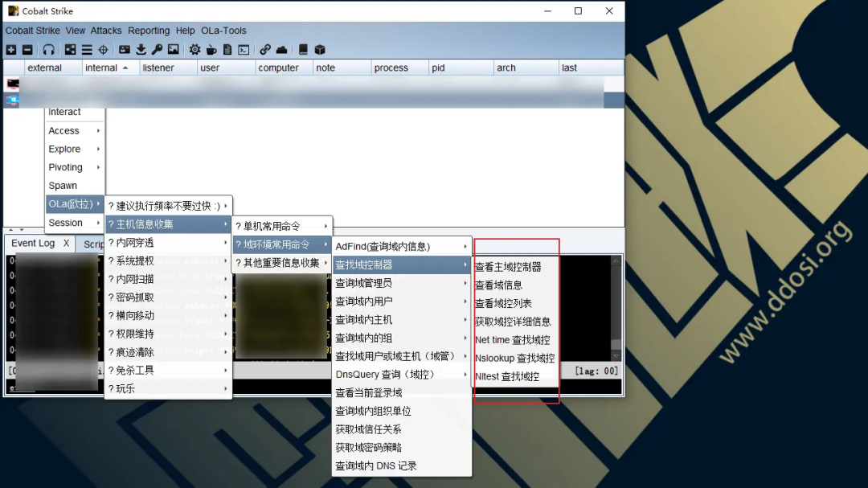Screen dimensions: 868x488
Task: Open 其他重要信息收集 menu entry
Action: [282, 263]
